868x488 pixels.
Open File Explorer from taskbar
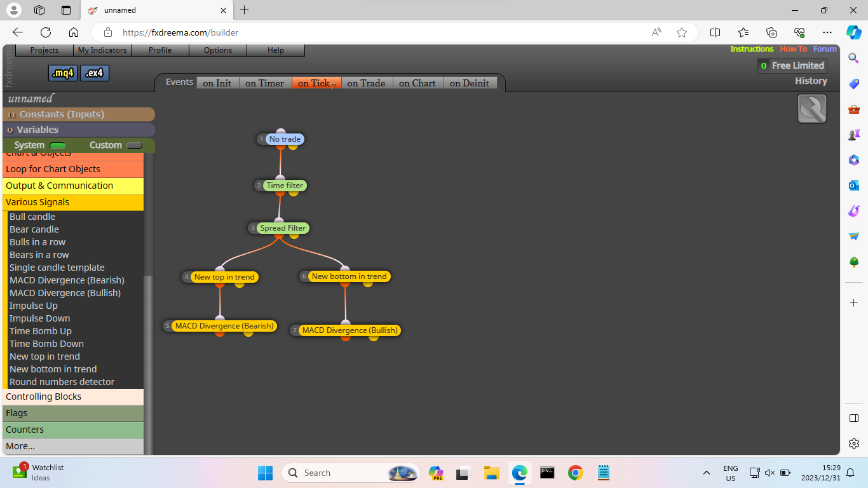491,473
